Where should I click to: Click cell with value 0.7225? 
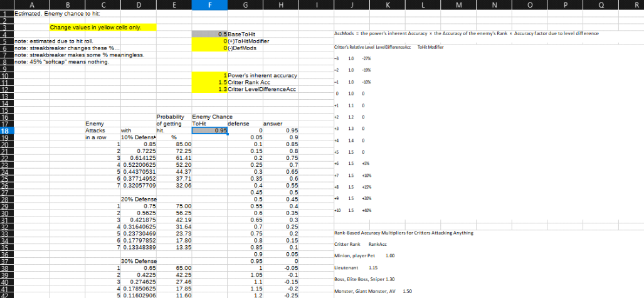(139, 151)
